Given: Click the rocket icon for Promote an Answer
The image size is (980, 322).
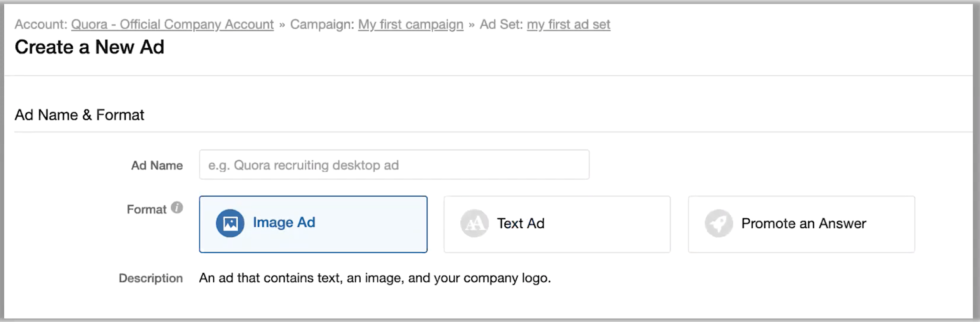Looking at the screenshot, I should [719, 223].
